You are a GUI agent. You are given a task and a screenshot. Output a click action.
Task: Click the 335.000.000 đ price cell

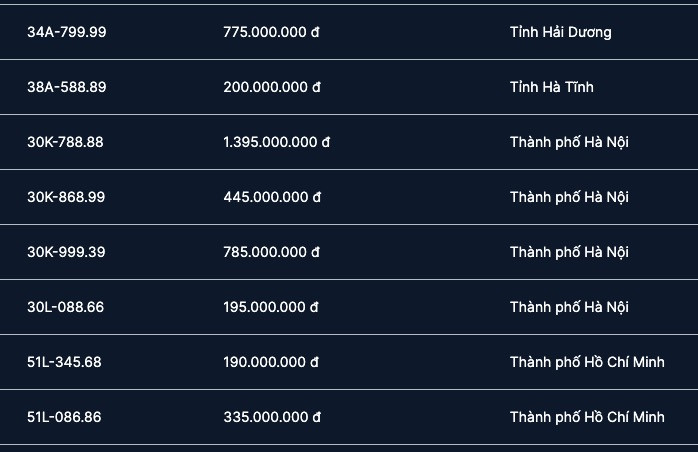(271, 417)
